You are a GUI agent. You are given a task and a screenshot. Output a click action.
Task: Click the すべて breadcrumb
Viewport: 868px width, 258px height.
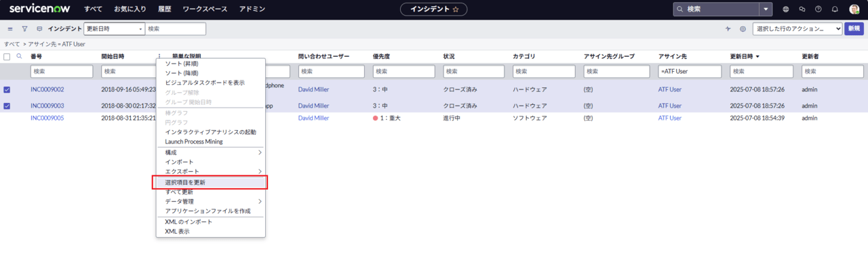[x=12, y=44]
